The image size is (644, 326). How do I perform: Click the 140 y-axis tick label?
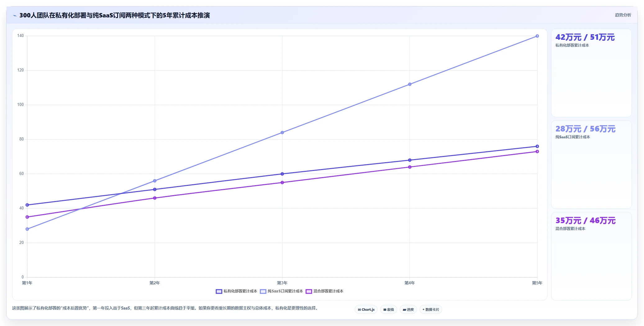pyautogui.click(x=20, y=36)
